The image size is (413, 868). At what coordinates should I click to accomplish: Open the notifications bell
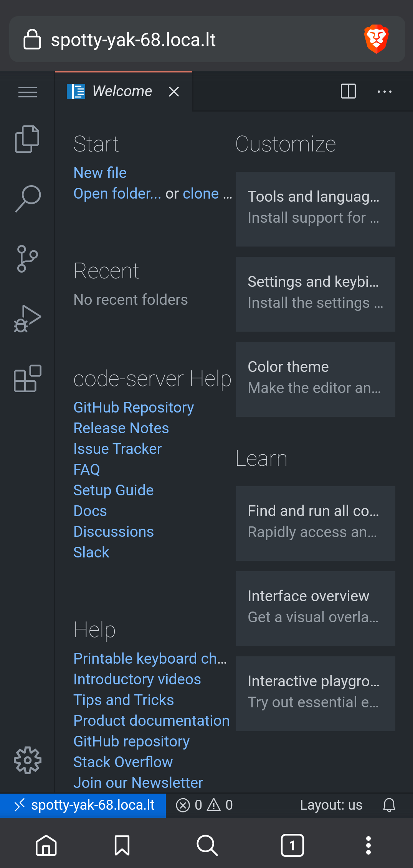point(389,805)
